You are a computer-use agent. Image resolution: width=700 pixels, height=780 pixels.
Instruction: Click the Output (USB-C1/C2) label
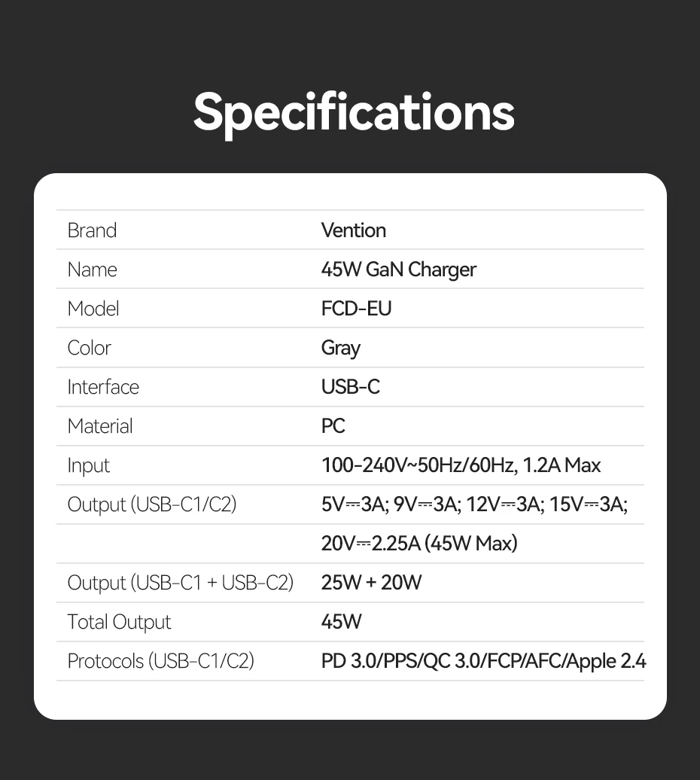click(151, 504)
